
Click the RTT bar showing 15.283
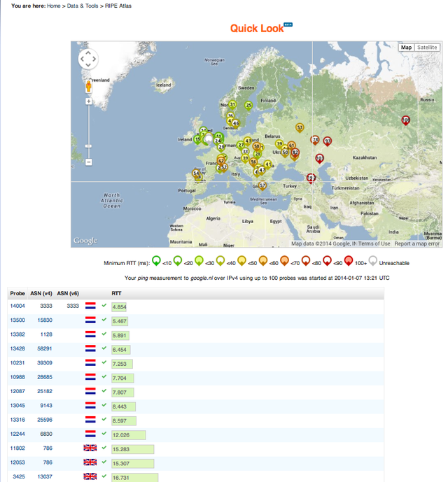(x=132, y=449)
